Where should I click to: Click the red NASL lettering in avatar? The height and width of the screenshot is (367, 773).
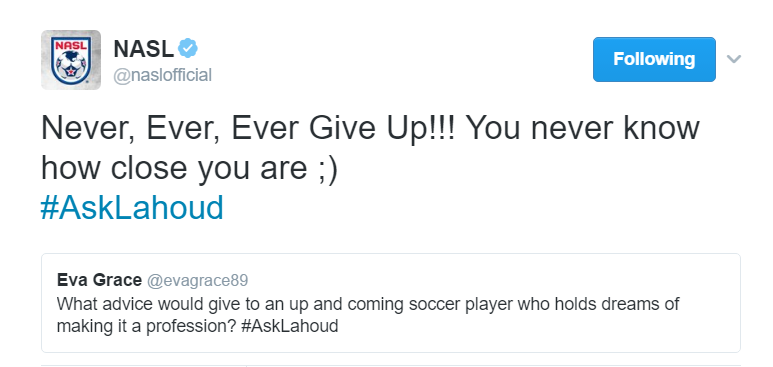pyautogui.click(x=71, y=46)
